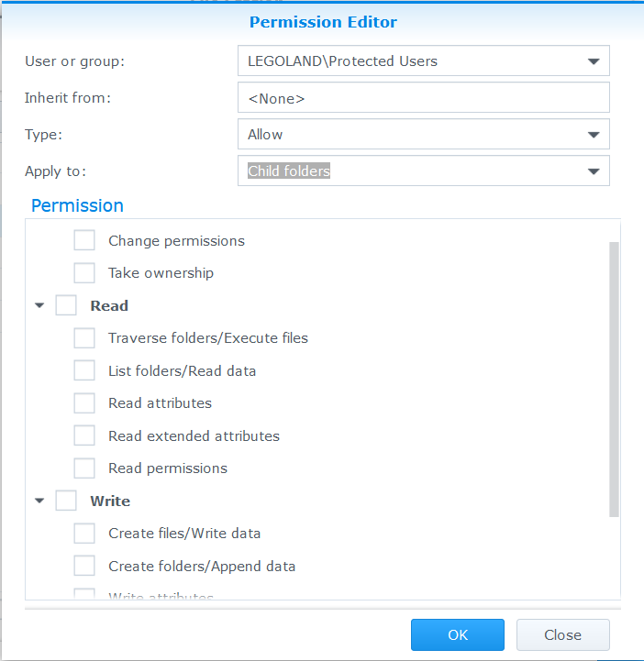The image size is (644, 661).
Task: Tick Read extended attributes checkbox
Action: (x=83, y=435)
